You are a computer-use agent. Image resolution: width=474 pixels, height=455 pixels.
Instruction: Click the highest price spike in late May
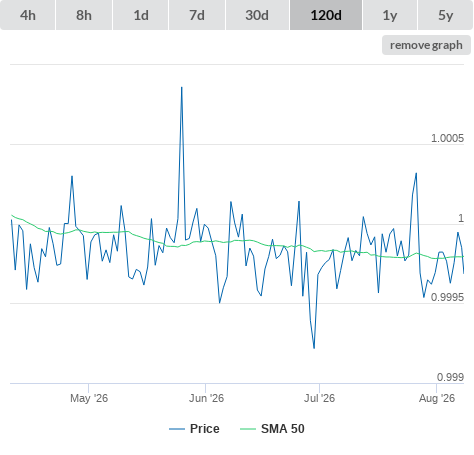coord(182,87)
